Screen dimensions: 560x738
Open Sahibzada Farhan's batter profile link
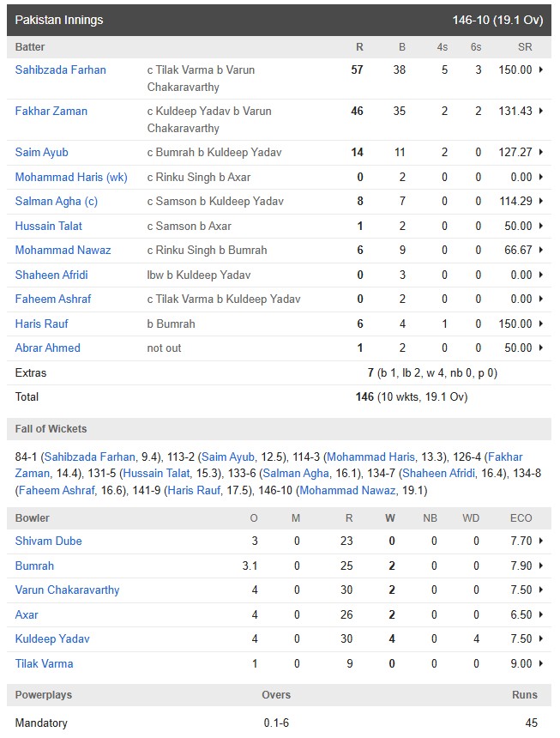tap(60, 70)
